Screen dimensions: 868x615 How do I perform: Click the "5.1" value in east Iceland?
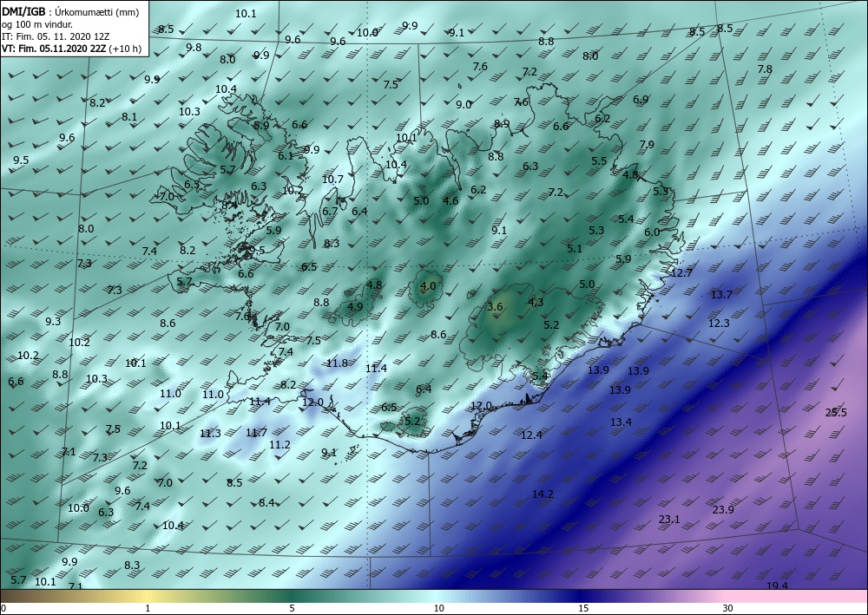pyautogui.click(x=575, y=249)
